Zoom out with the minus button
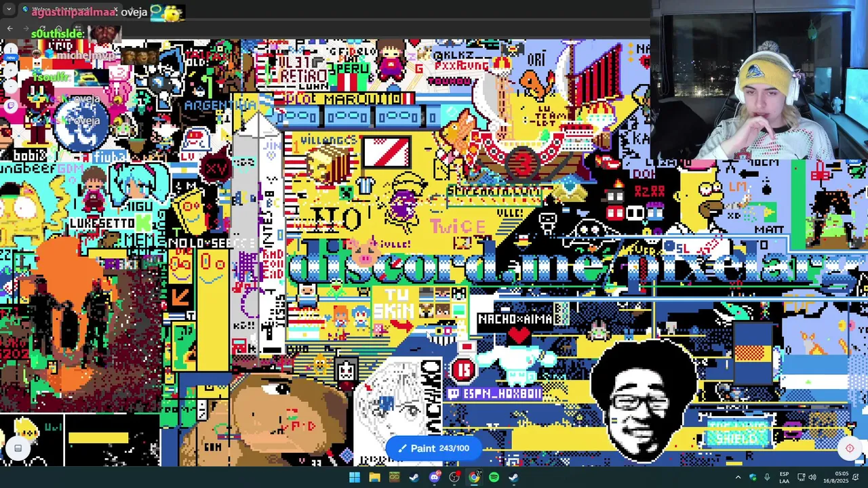 click(11, 86)
